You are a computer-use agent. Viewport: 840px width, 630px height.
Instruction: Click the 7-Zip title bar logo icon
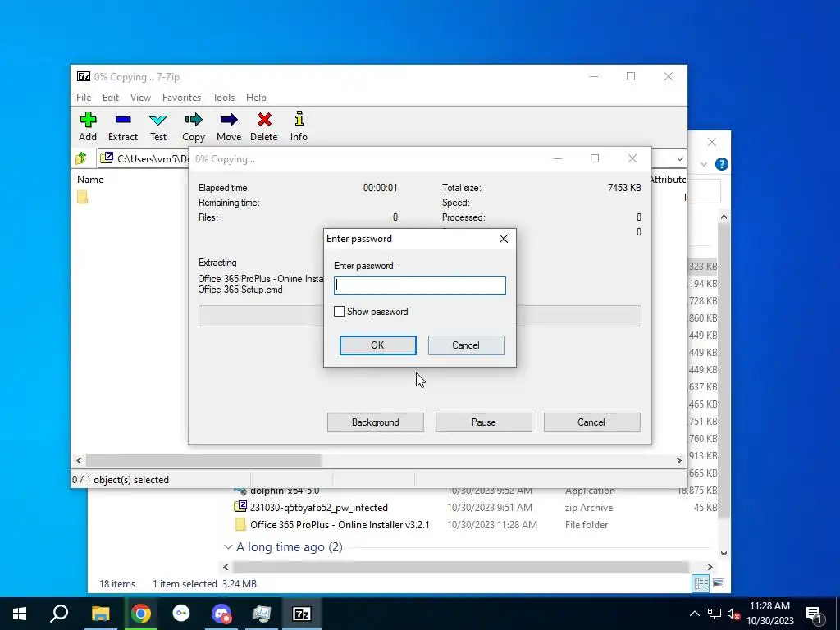tap(84, 76)
